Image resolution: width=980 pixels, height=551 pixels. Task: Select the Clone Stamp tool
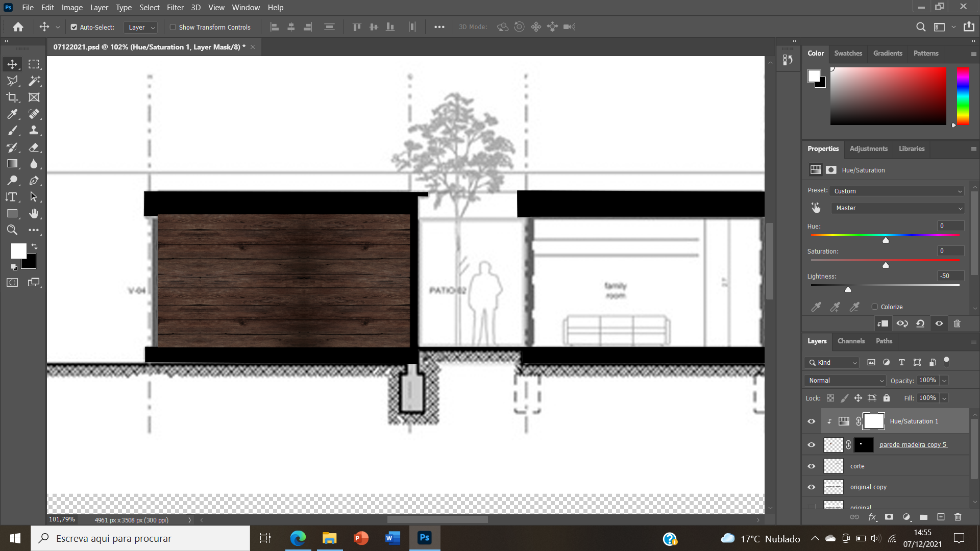click(x=34, y=131)
